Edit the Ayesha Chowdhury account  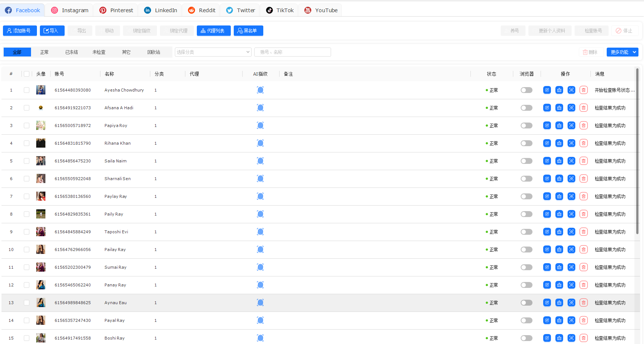coord(547,90)
